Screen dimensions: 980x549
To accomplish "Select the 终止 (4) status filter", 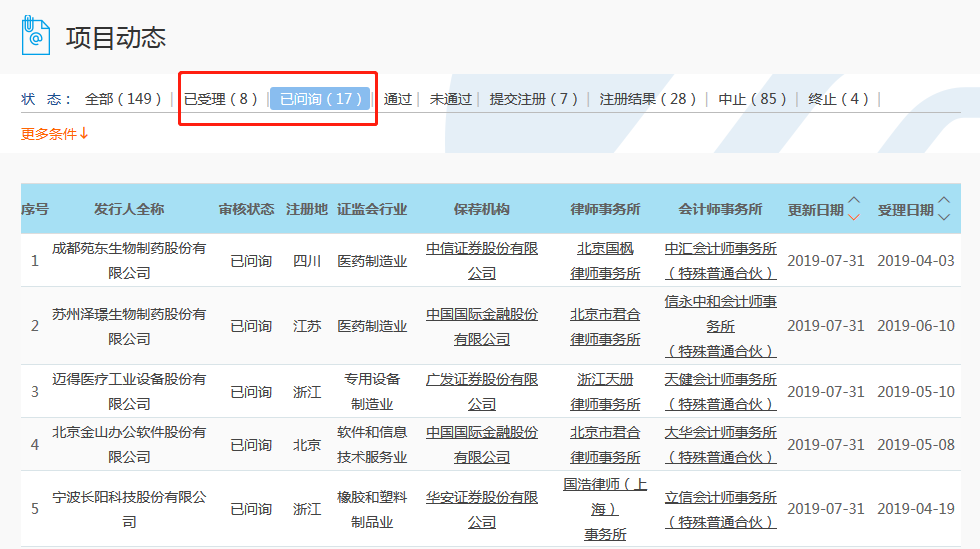I will 838,99.
